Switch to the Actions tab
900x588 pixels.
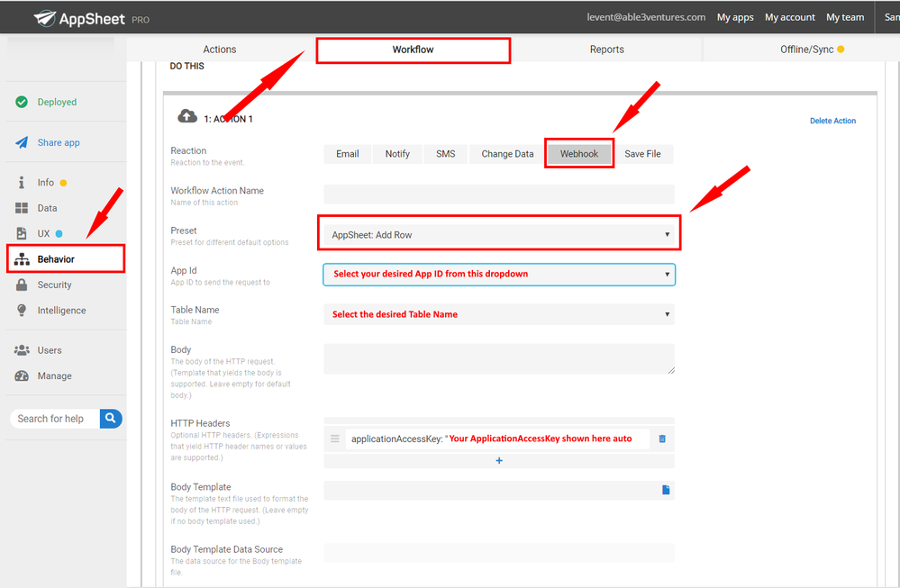point(219,50)
